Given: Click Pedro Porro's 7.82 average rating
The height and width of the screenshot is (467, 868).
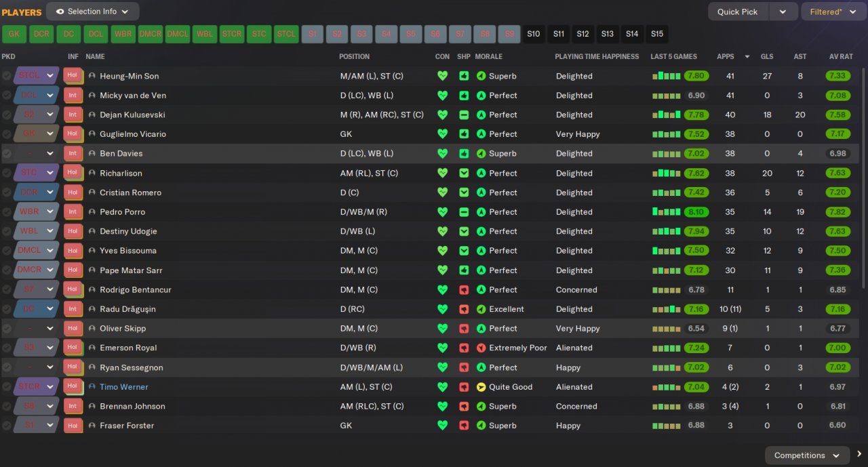Looking at the screenshot, I should point(838,212).
